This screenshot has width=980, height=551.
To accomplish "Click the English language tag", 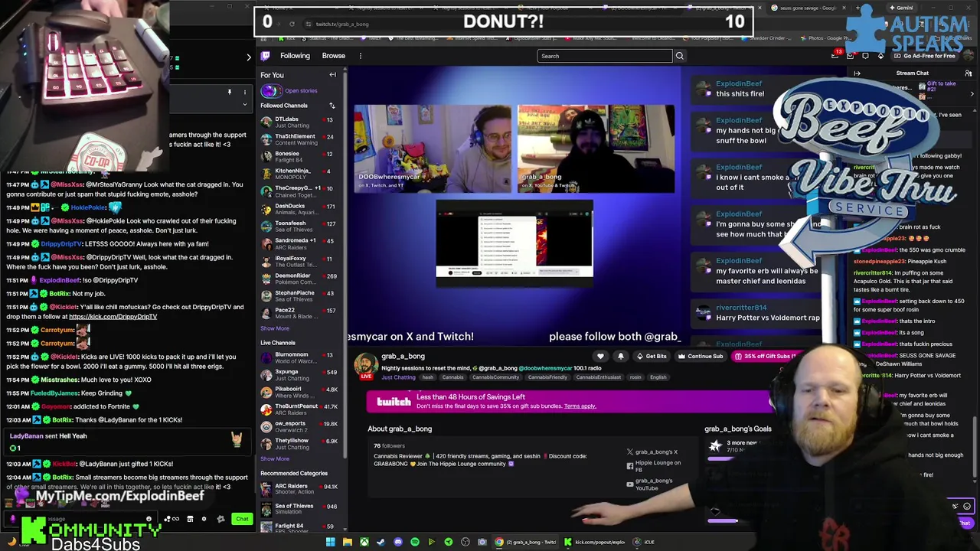I will coord(658,377).
